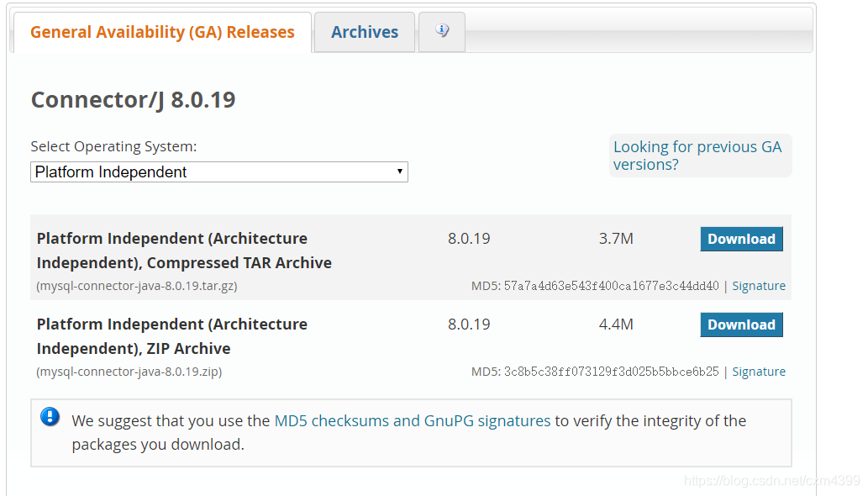Open the Select Operating System dropdown
This screenshot has width=868, height=496.
click(219, 172)
